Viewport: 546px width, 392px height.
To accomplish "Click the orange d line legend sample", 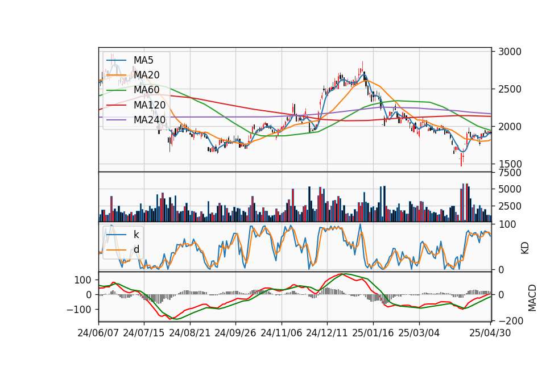I will click(116, 250).
